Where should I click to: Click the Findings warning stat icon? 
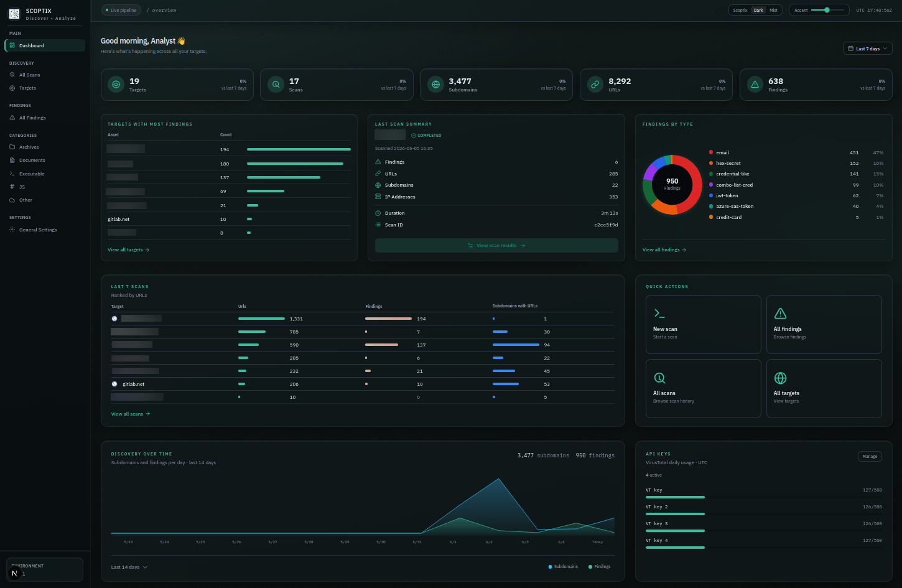[755, 85]
